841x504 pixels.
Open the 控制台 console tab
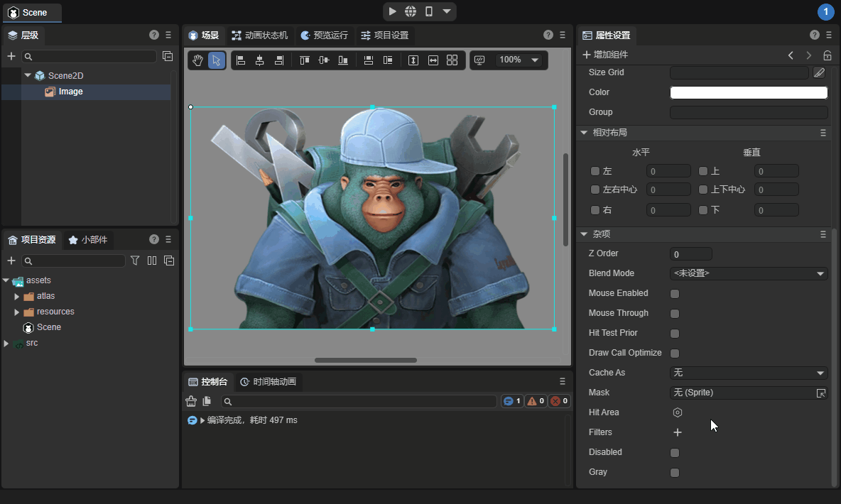pyautogui.click(x=208, y=382)
